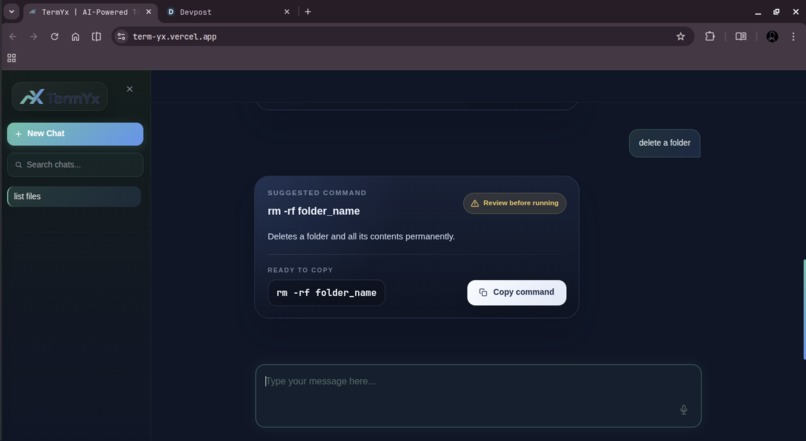The height and width of the screenshot is (441, 806).
Task: Open a new browser tab
Action: (x=308, y=11)
